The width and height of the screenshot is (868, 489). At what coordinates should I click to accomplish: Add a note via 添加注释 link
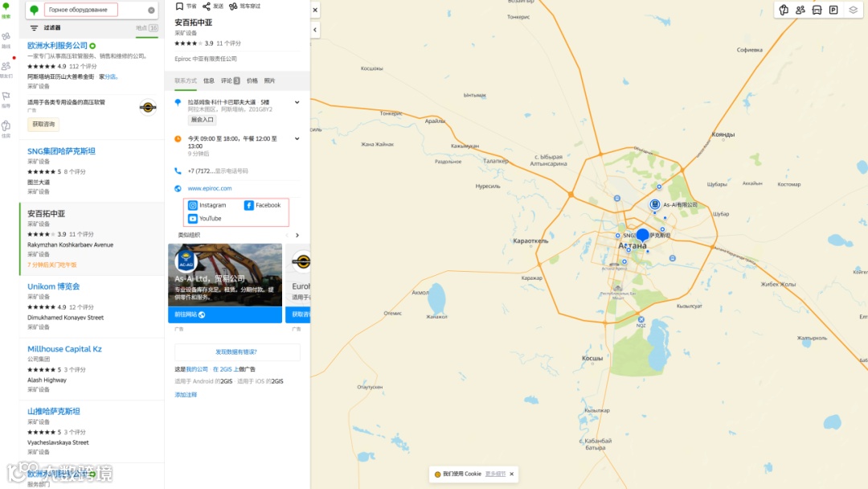click(186, 395)
